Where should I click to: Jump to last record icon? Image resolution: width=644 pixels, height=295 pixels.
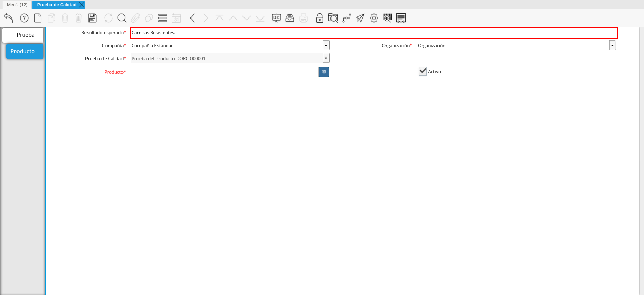click(260, 18)
